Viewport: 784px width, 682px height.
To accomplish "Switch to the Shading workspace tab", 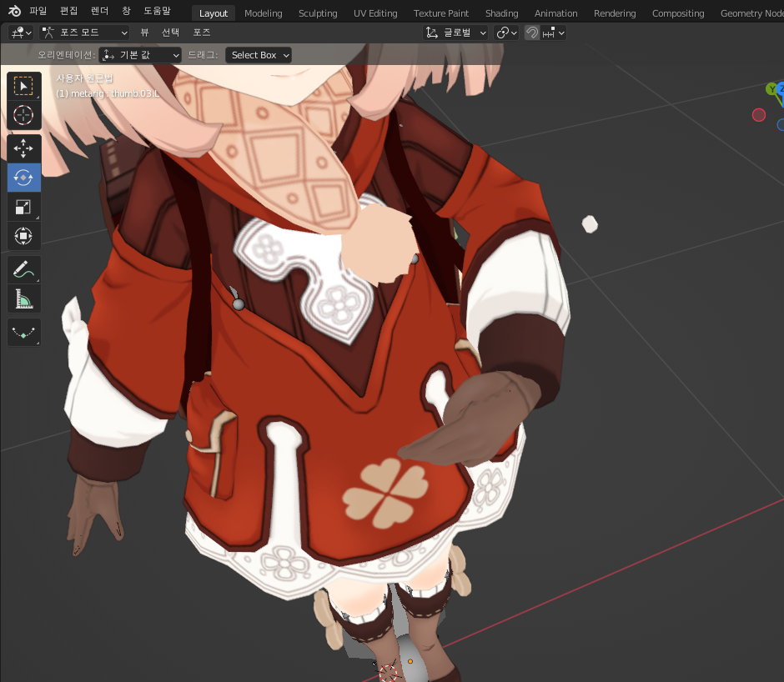I will pyautogui.click(x=501, y=13).
